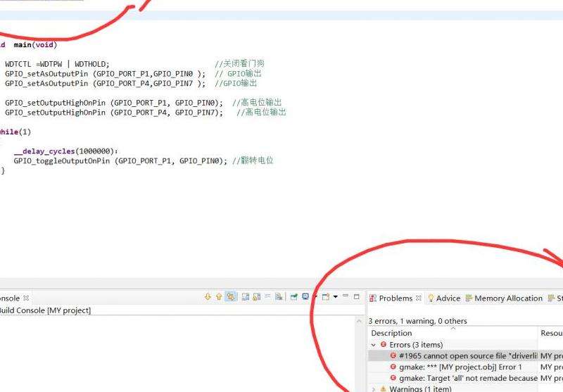Switch to the Problems tab

tap(395, 298)
